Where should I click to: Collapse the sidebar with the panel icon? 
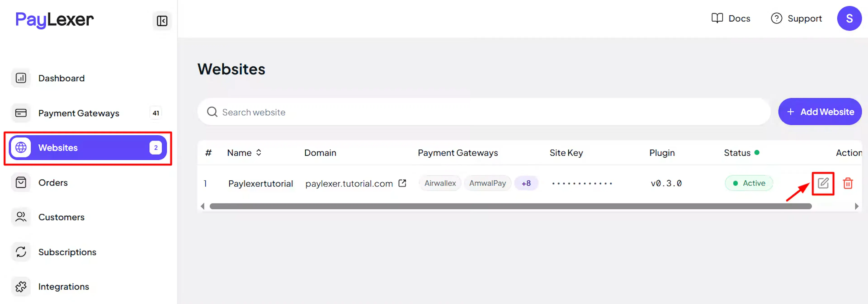pos(162,21)
